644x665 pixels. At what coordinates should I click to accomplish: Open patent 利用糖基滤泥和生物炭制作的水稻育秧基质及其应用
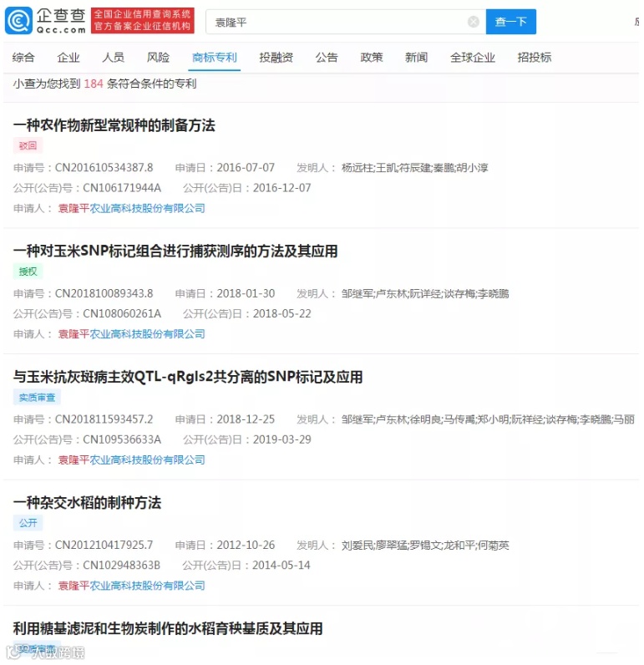click(167, 628)
